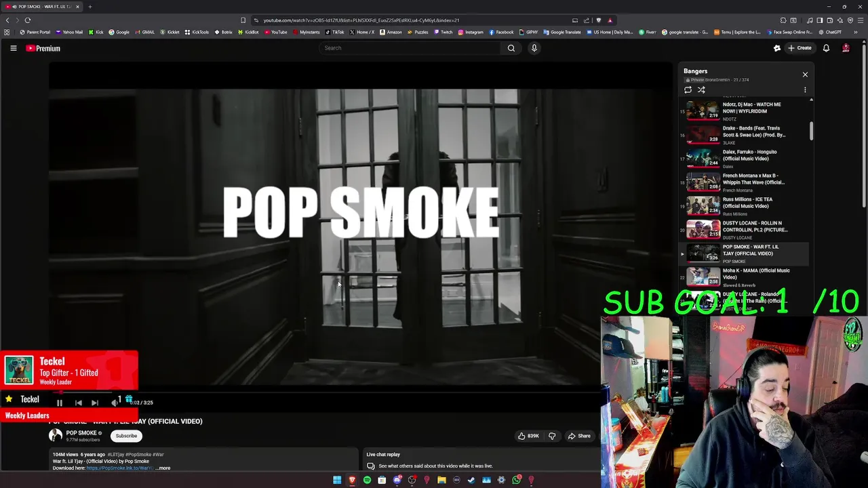Open PopSmoke.lnk.to download link
The height and width of the screenshot is (488, 868).
coord(120,468)
